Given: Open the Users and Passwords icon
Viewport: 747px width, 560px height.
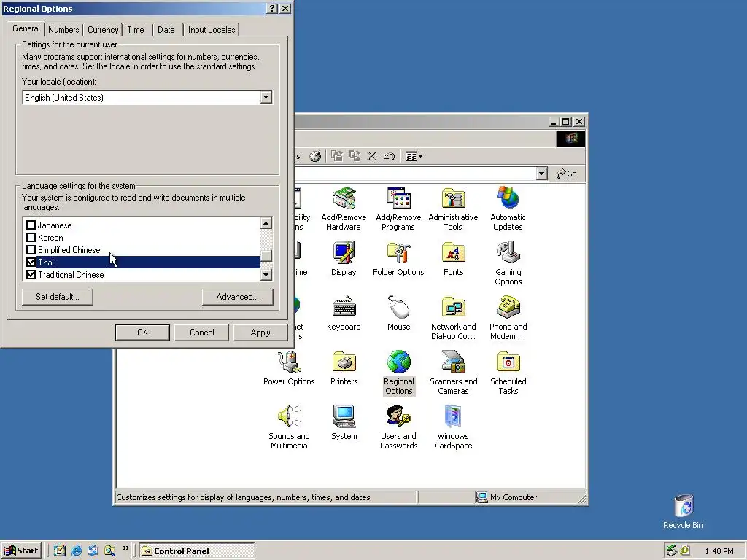Looking at the screenshot, I should click(x=398, y=427).
